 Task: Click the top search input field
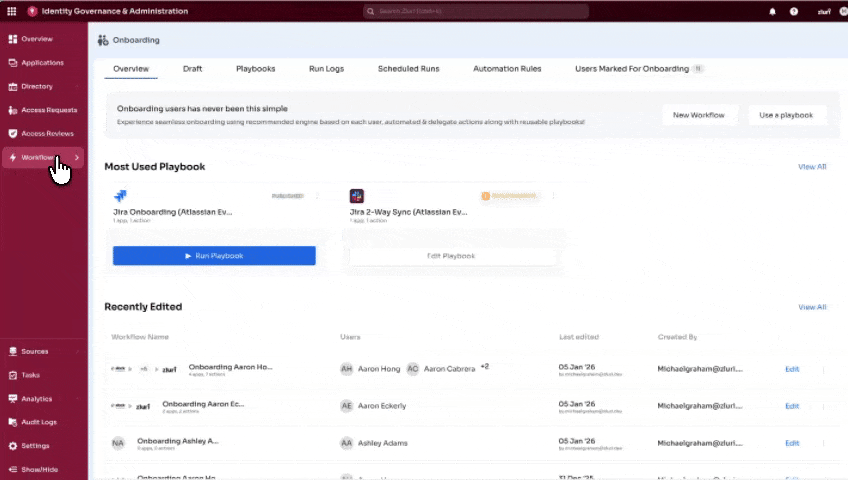[x=476, y=11]
